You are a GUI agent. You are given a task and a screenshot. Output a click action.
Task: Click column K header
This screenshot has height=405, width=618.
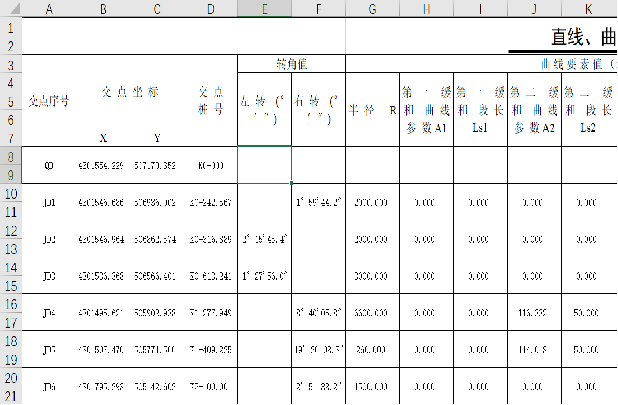click(587, 9)
